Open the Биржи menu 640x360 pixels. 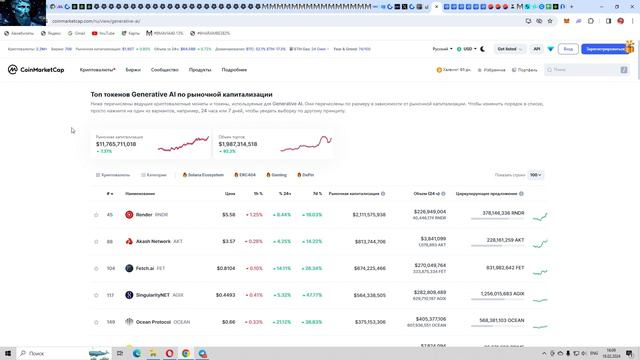[133, 70]
